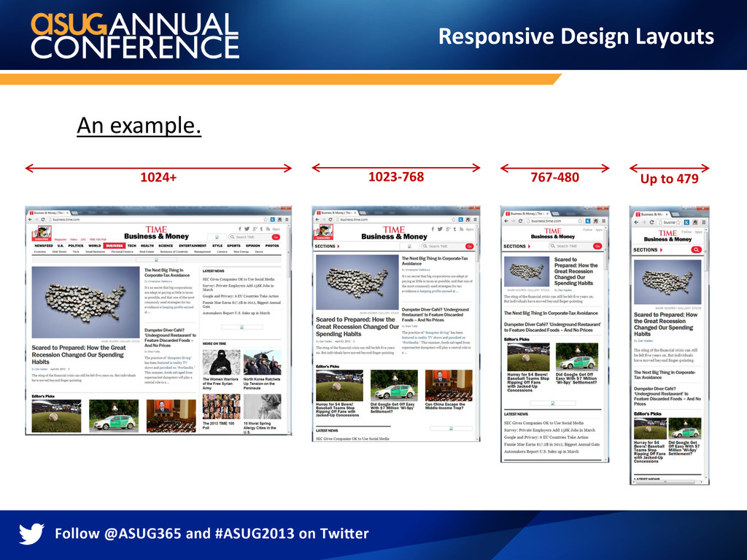This screenshot has height=560, width=747.
Task: Click 'Wall Street' sub-nav link in 1024+ browser
Action: click(59, 252)
